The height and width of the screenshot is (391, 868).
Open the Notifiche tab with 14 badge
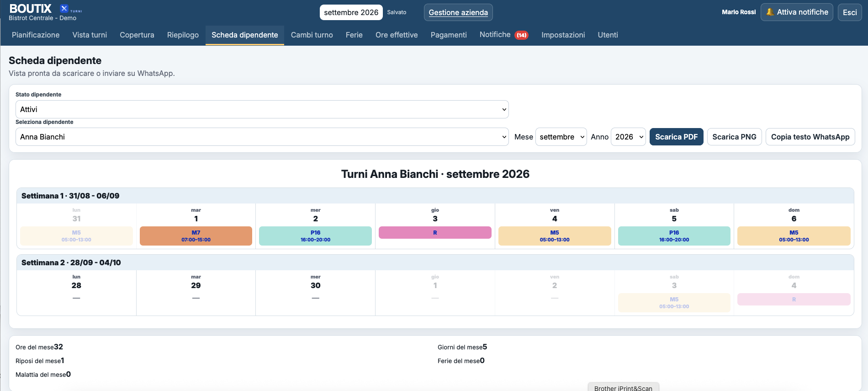click(504, 35)
